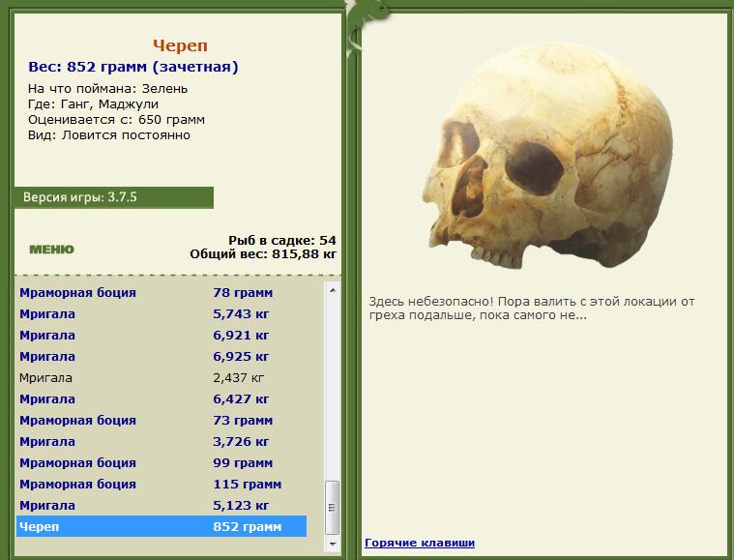734x560 pixels.
Task: Select Мраморная боция 73 грамм row
Action: point(161,420)
